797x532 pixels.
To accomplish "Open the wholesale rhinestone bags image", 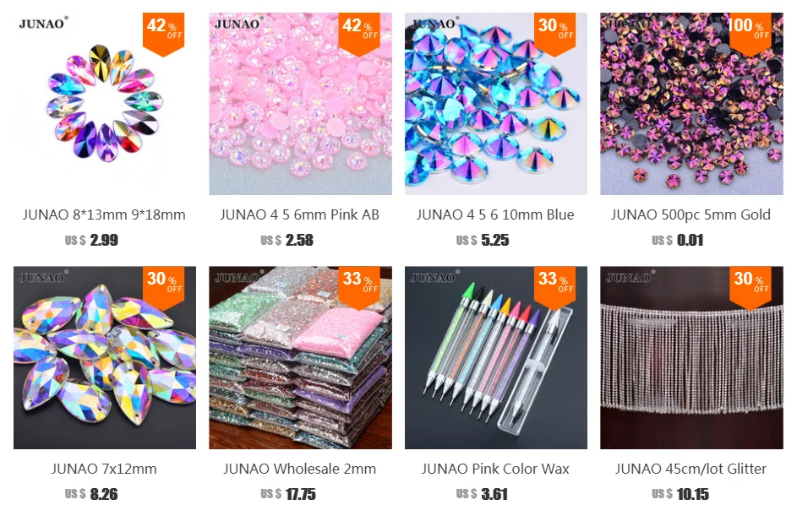I will tap(300, 357).
